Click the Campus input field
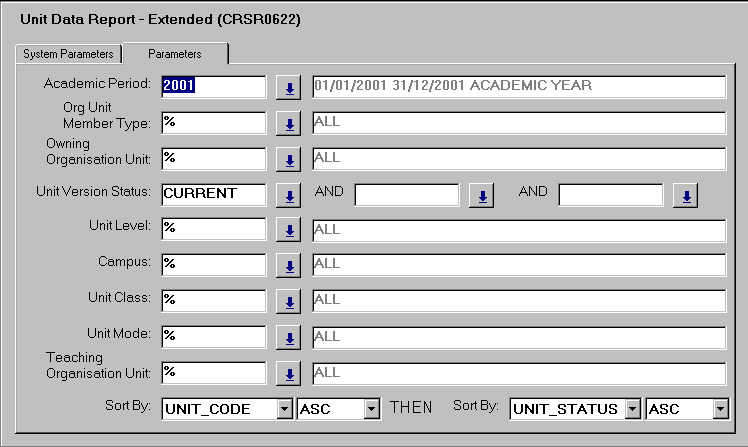The width and height of the screenshot is (748, 447). [x=212, y=265]
